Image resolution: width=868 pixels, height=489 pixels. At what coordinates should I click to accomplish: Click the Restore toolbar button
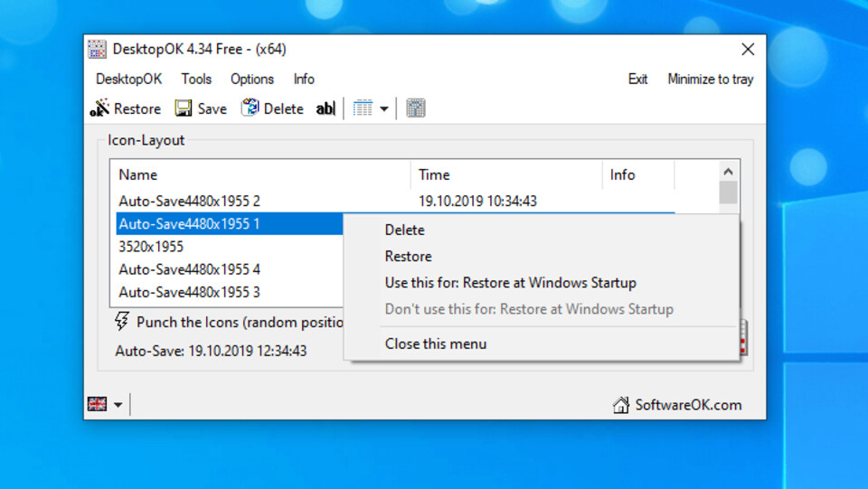pyautogui.click(x=126, y=108)
